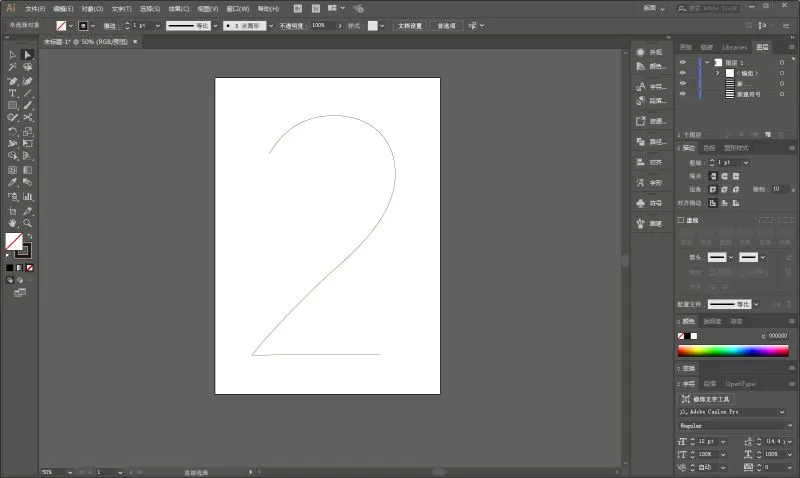Open fill color dropdown in control bar

(70, 26)
